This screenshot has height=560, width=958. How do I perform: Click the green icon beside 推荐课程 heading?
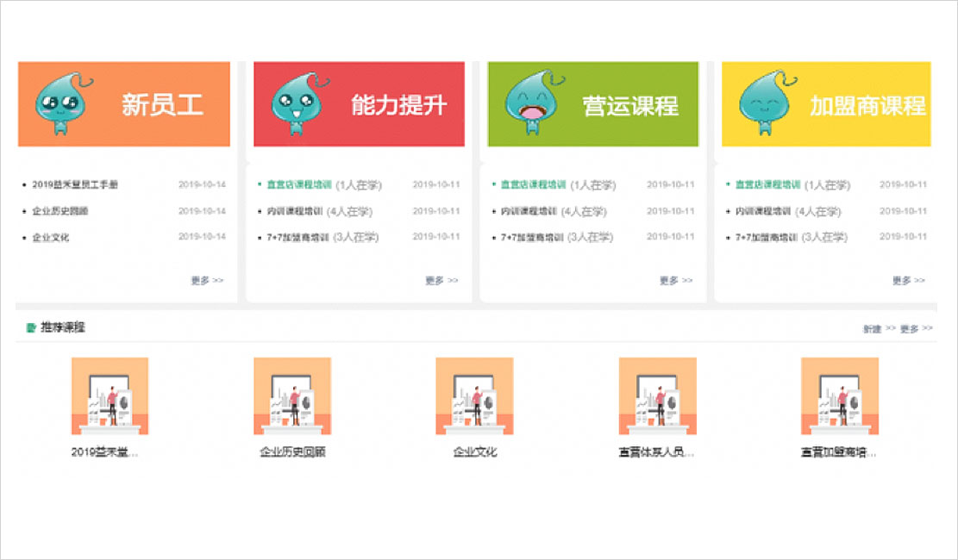click(x=32, y=328)
